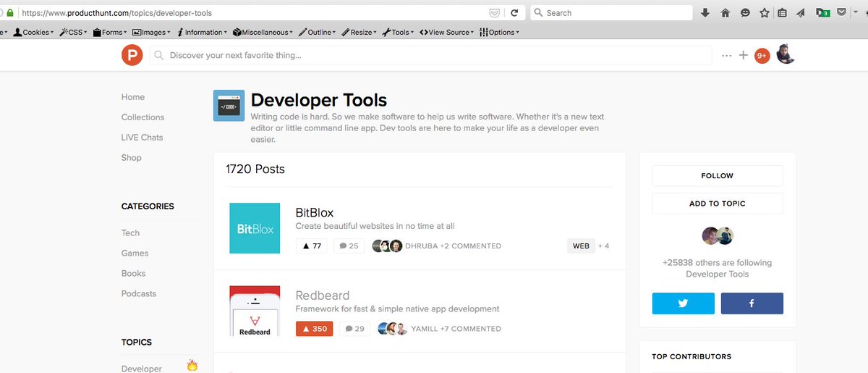Click the Developer Tools code topic icon
868x373 pixels.
(229, 106)
